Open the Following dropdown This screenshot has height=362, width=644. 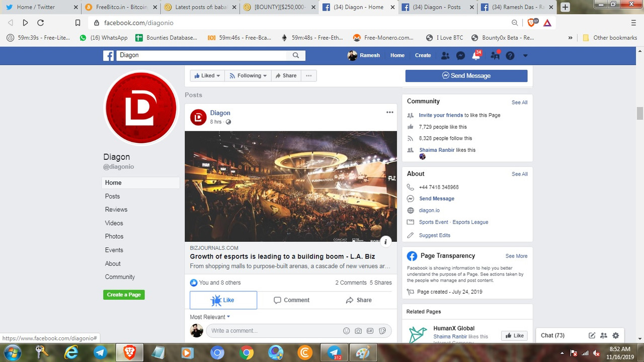tap(248, 75)
